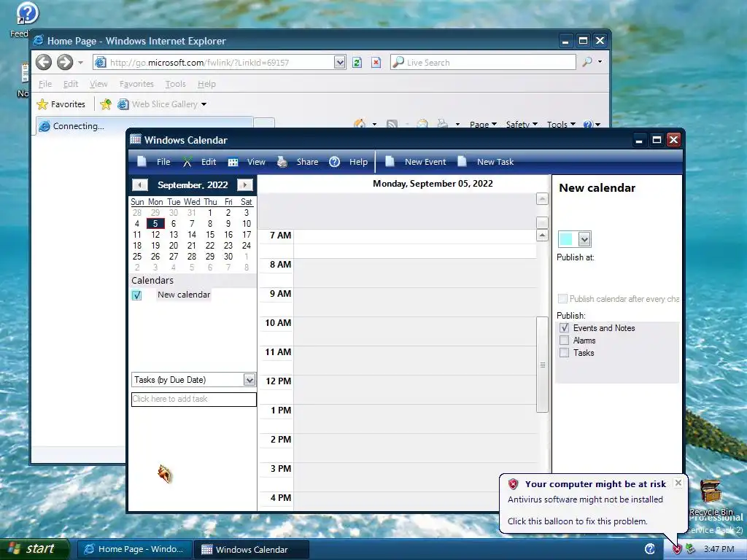
Task: Click the Read Mail icon in IE
Action: click(x=422, y=124)
